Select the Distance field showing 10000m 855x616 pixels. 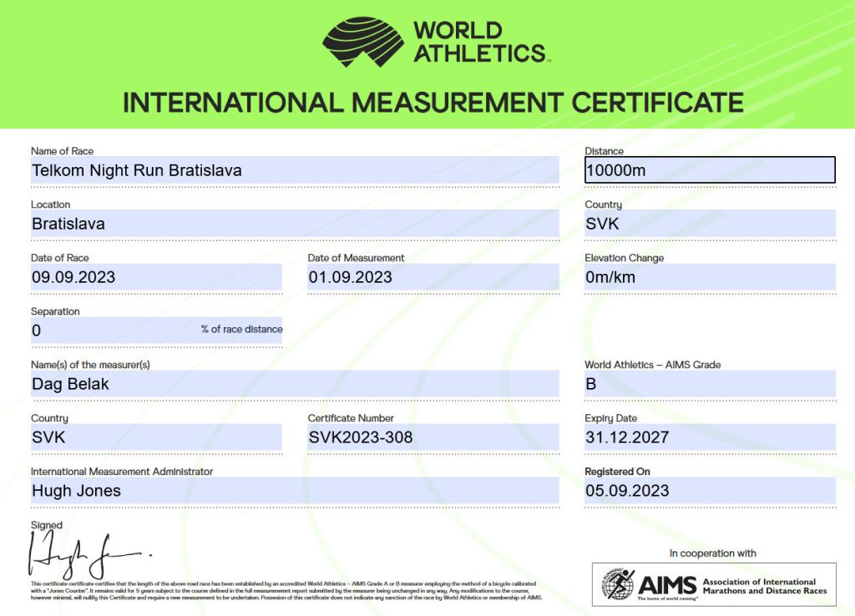710,170
